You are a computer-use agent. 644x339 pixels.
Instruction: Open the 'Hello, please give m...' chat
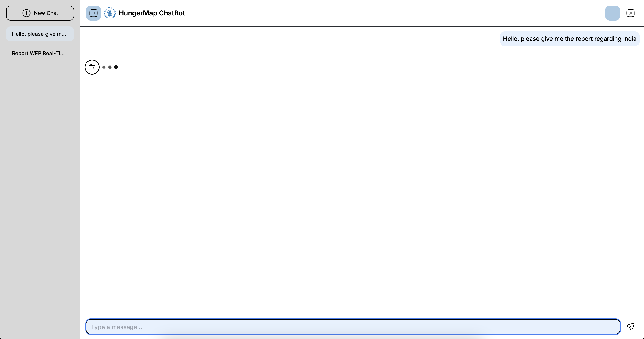39,34
